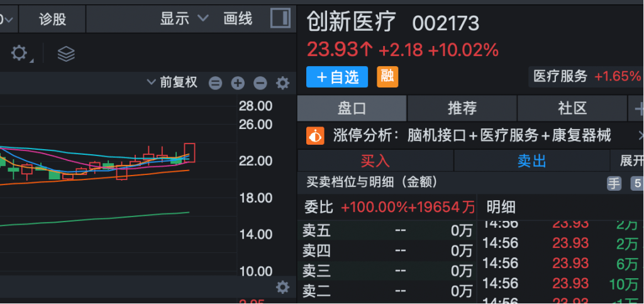Switch to the 推荐 tab
The height and width of the screenshot is (304, 644).
tap(462, 108)
